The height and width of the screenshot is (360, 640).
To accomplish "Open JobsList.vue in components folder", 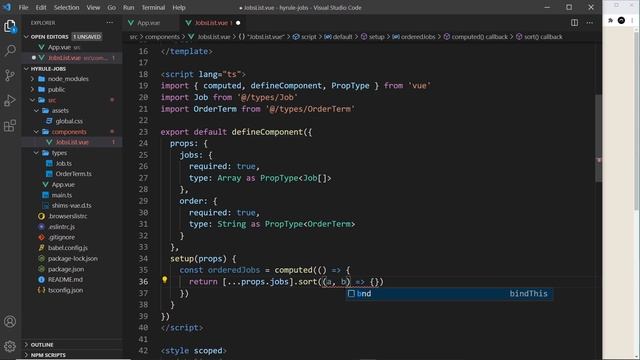I will 72,142.
